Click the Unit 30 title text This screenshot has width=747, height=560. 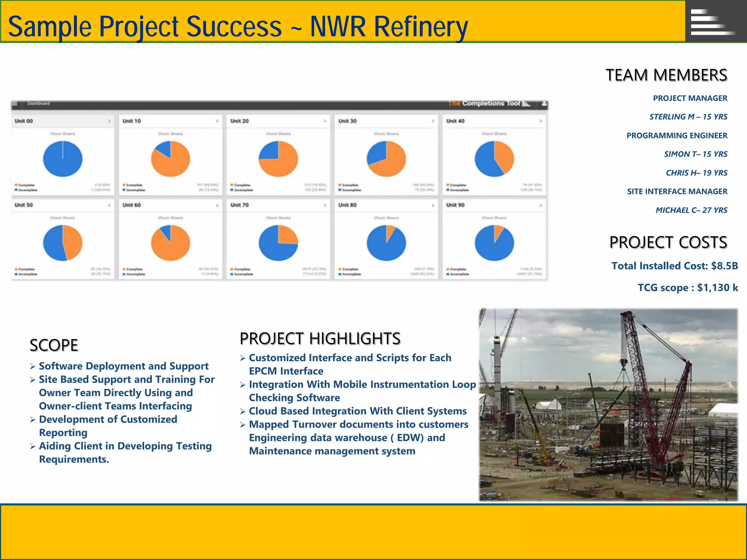click(347, 121)
